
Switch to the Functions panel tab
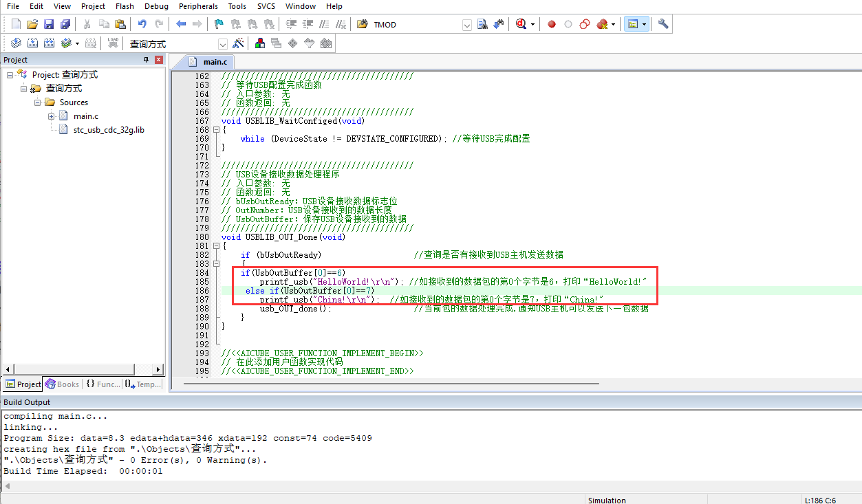tap(103, 384)
